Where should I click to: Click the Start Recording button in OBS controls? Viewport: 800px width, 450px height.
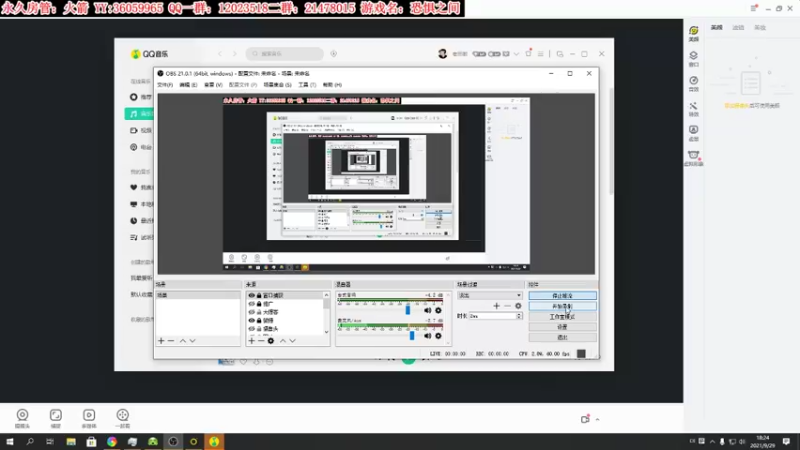click(x=562, y=306)
